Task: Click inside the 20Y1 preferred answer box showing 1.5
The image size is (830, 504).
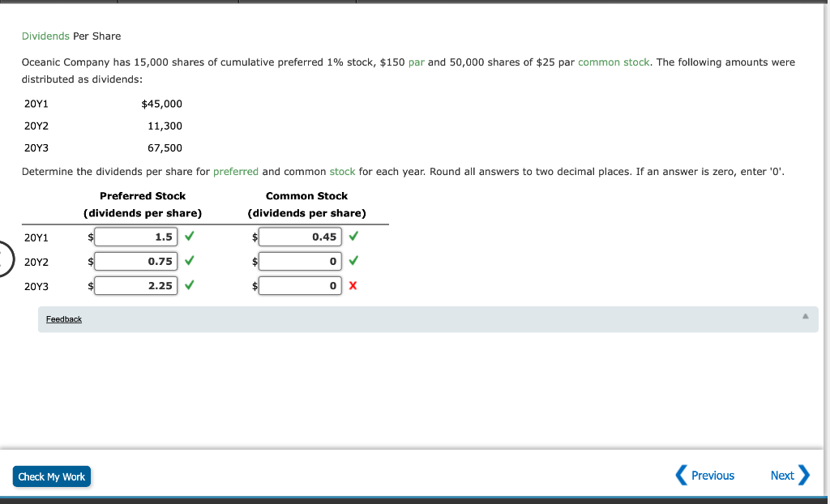Action: pyautogui.click(x=136, y=237)
